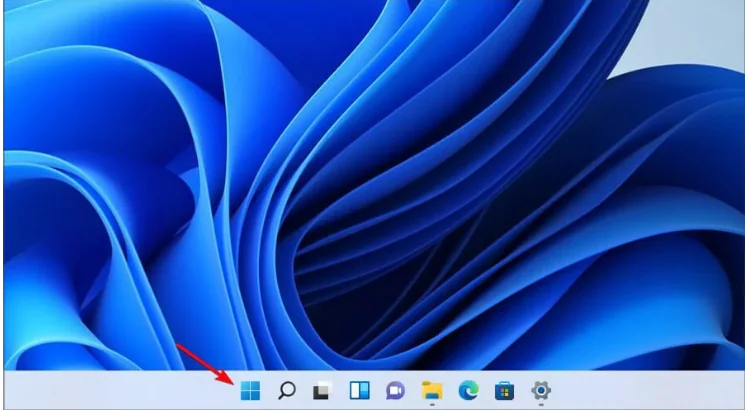The image size is (745, 410).
Task: Click the Search magnifying glass icon
Action: pos(286,390)
